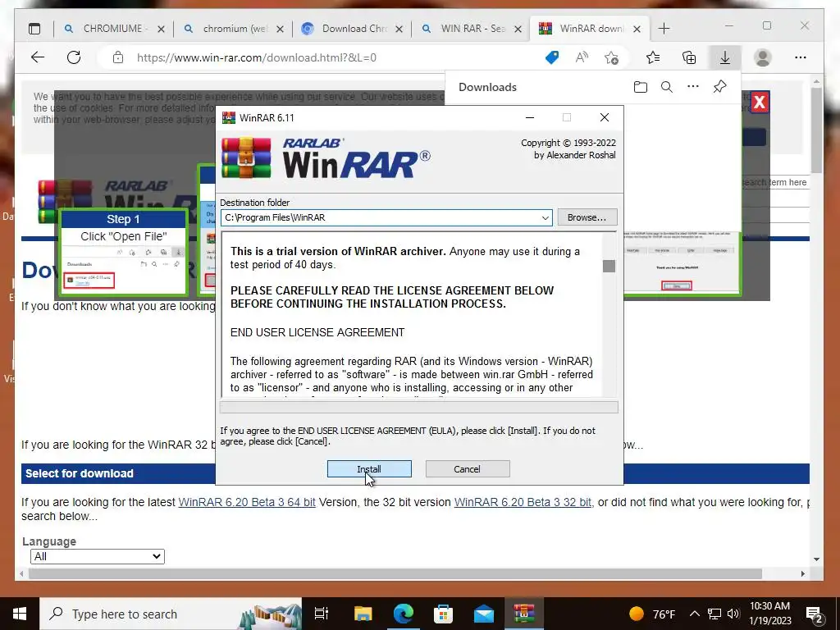
Task: Pin the Downloads panel
Action: click(x=719, y=87)
